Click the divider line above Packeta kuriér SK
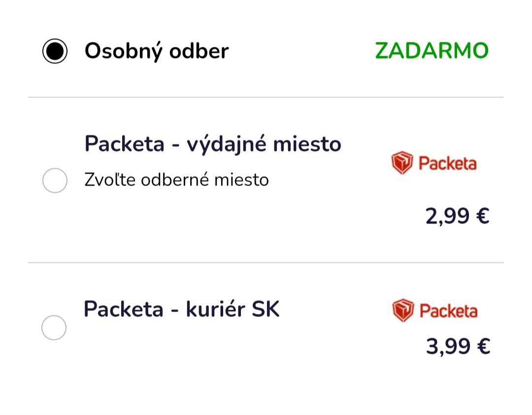 pos(266,262)
